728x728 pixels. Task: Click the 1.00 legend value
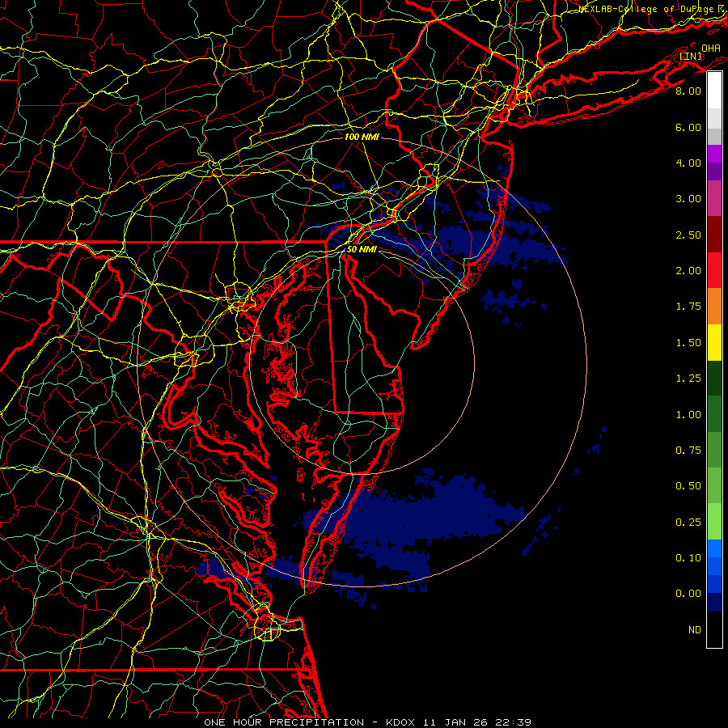pyautogui.click(x=688, y=415)
